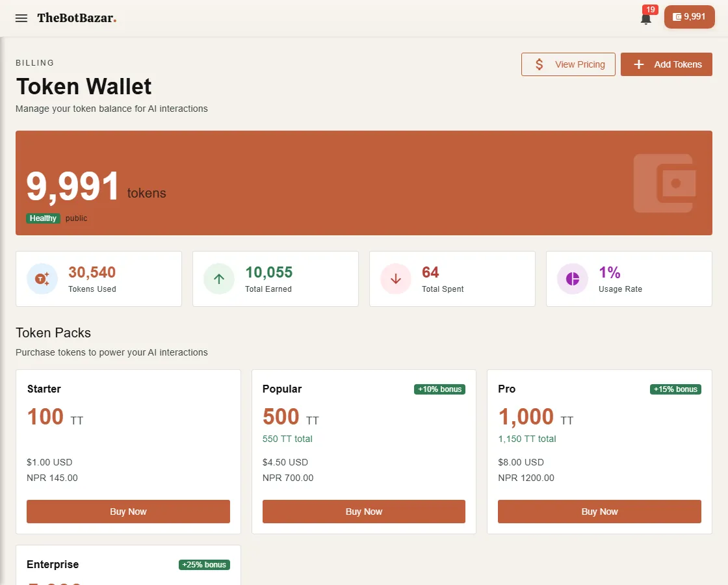Click the wallet balance 9,991 header button

click(x=689, y=17)
